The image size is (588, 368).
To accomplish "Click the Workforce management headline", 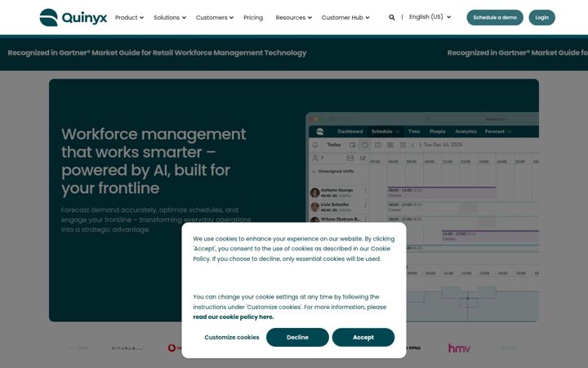I will (x=154, y=161).
